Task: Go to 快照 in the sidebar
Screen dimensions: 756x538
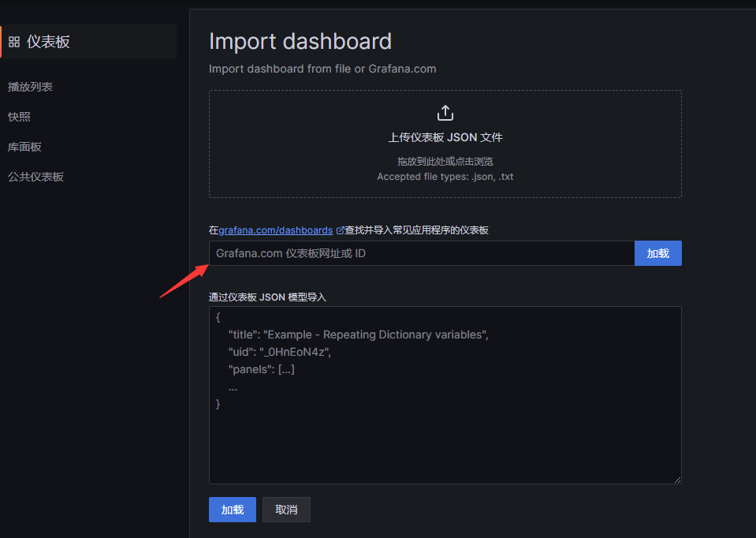Action: pyautogui.click(x=19, y=117)
